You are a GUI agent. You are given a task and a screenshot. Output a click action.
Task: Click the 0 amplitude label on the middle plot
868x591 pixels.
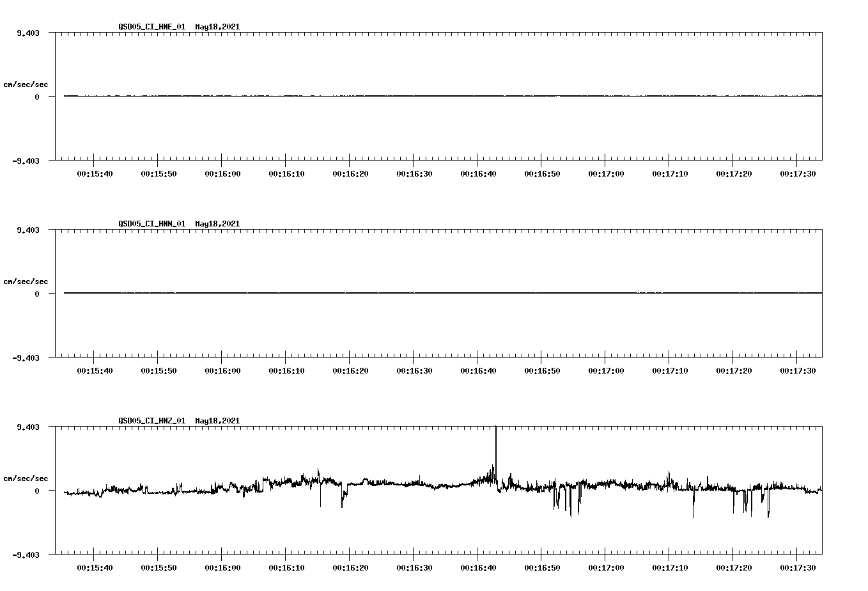[x=37, y=294]
